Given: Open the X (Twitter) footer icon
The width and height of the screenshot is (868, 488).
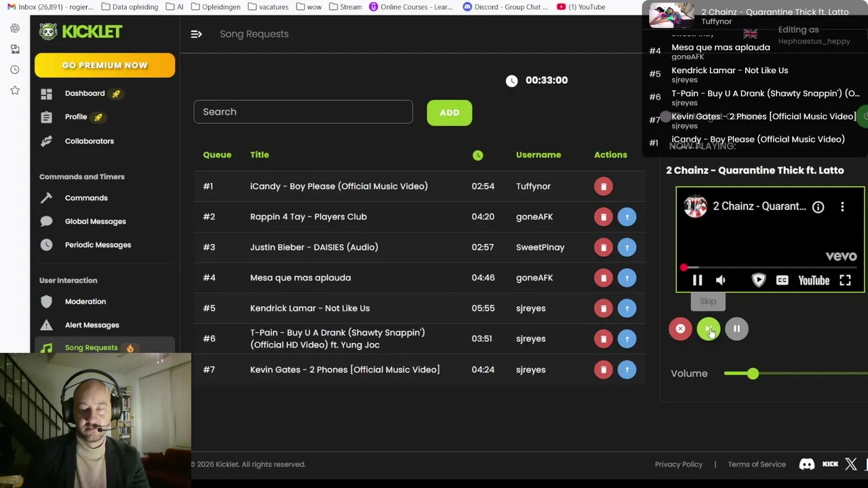Looking at the screenshot, I should tap(851, 464).
